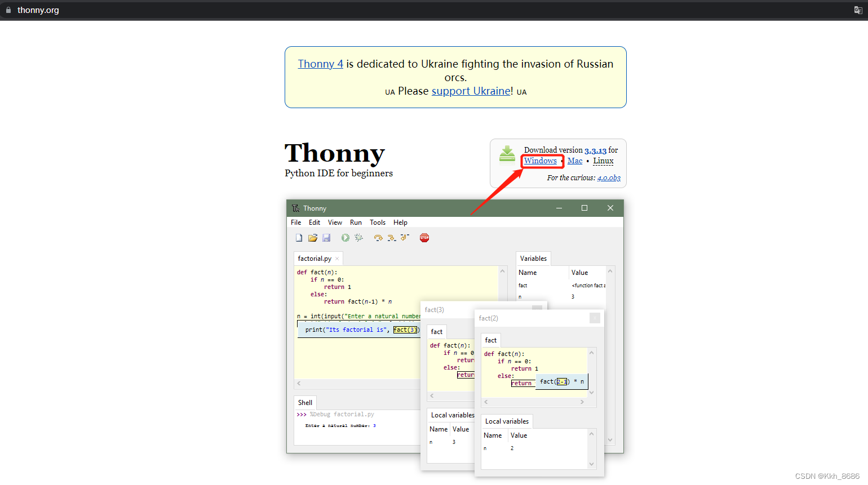
Task: Click the Linux download link
Action: [603, 161]
